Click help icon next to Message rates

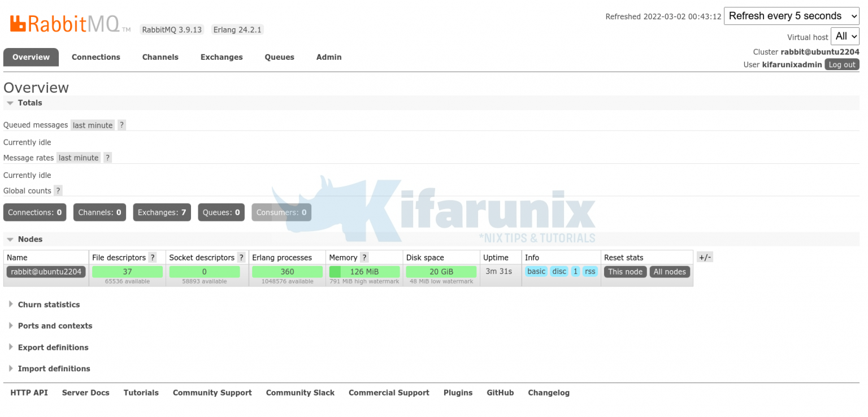coord(107,158)
